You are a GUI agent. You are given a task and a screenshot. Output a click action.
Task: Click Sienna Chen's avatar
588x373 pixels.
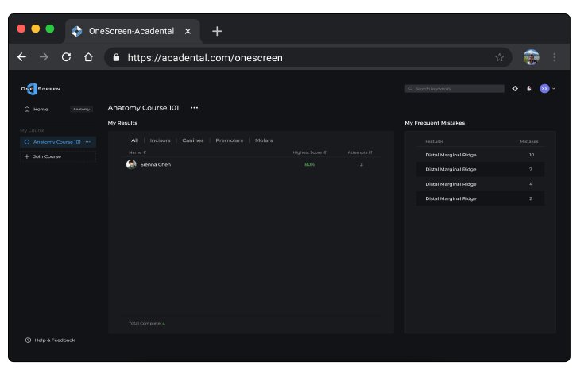click(x=131, y=165)
